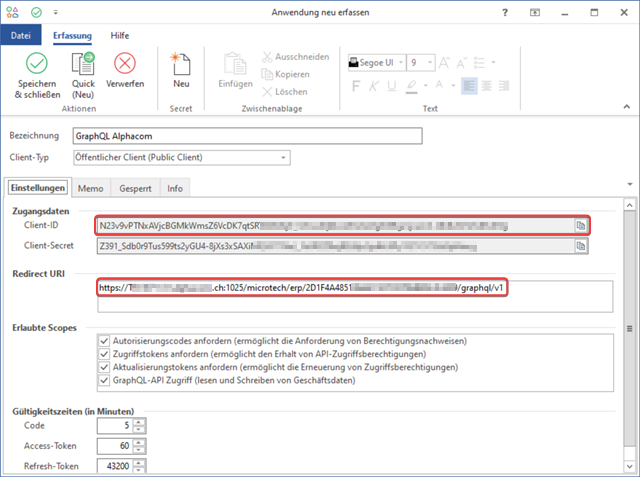Click the Redirect URI text box
Viewport: 640px width, 477px height.
pyautogui.click(x=355, y=296)
